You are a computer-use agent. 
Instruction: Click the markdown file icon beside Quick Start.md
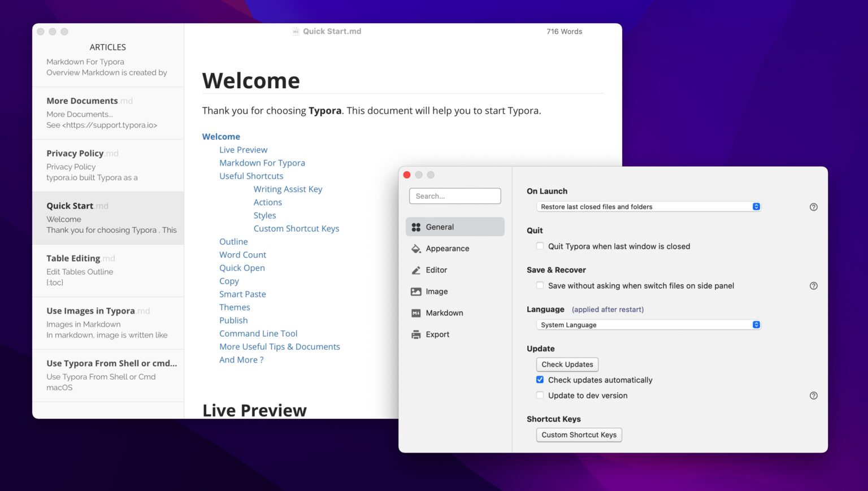pyautogui.click(x=296, y=31)
